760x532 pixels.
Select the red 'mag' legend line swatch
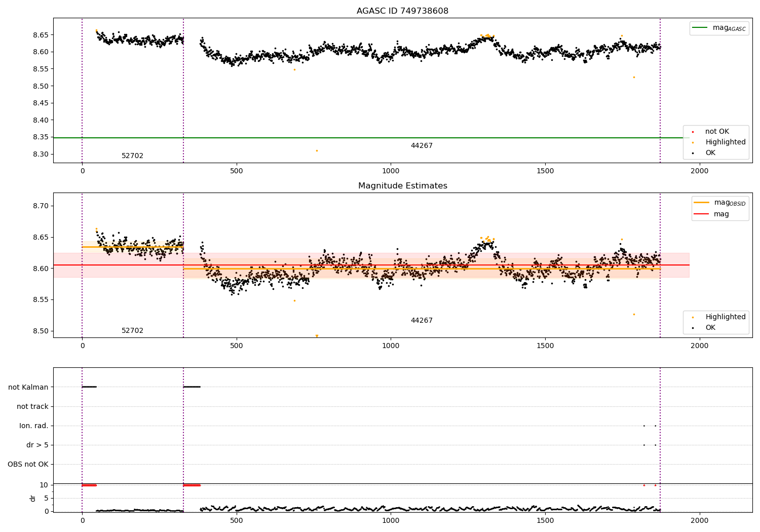(x=702, y=214)
